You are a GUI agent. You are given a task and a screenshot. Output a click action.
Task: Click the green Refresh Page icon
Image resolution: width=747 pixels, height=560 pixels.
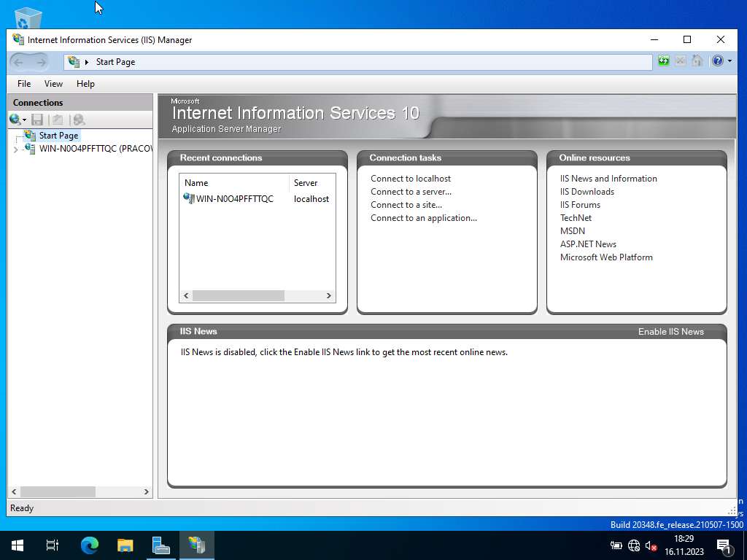click(664, 61)
